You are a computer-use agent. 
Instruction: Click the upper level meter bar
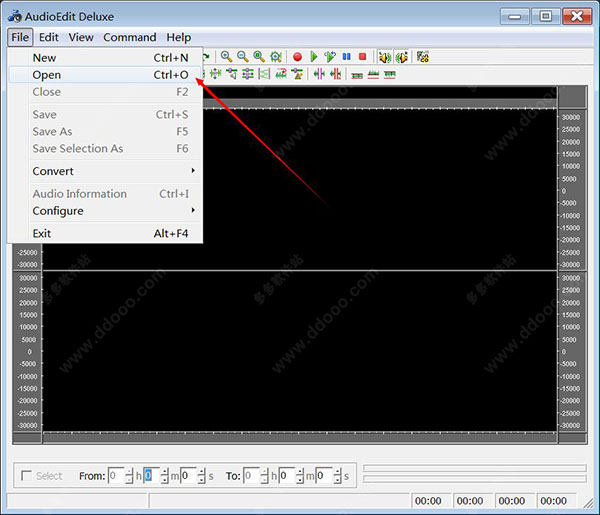coord(474,468)
